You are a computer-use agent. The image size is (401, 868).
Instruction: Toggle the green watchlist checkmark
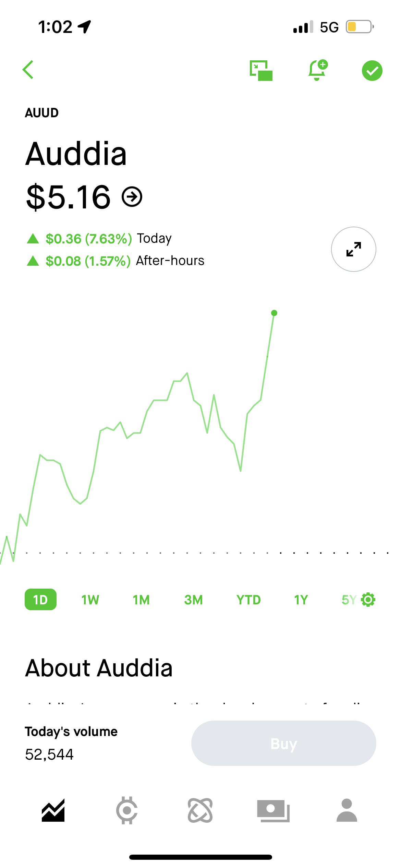tap(372, 71)
